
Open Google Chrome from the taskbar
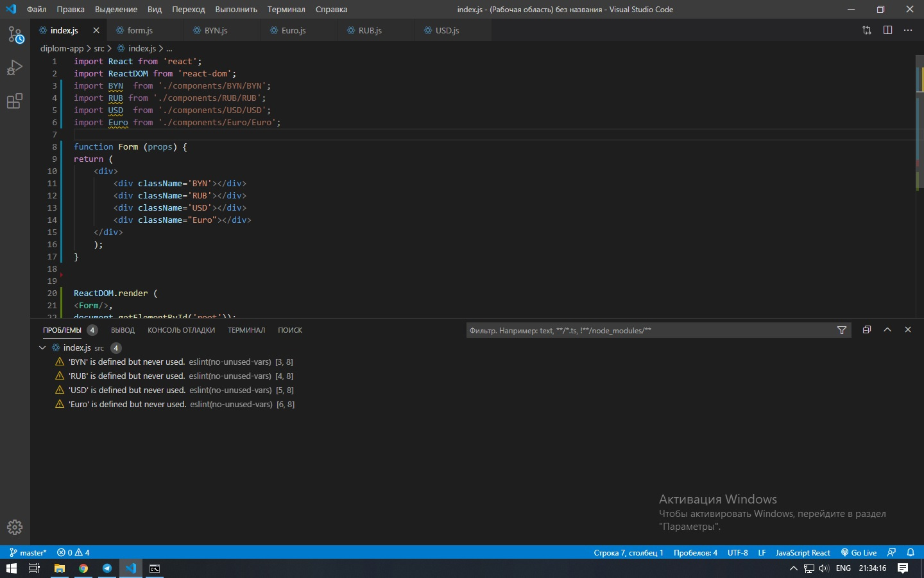point(83,568)
